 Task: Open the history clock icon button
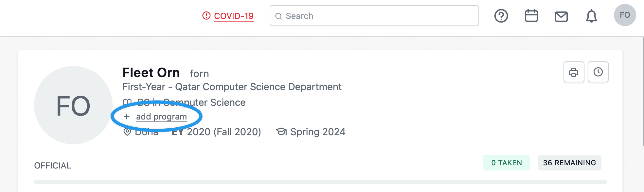tap(598, 72)
